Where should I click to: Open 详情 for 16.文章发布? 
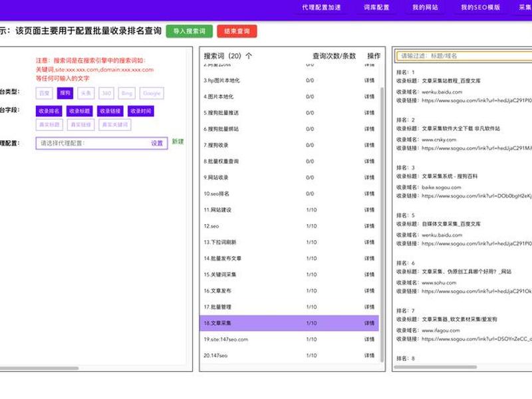tap(369, 291)
